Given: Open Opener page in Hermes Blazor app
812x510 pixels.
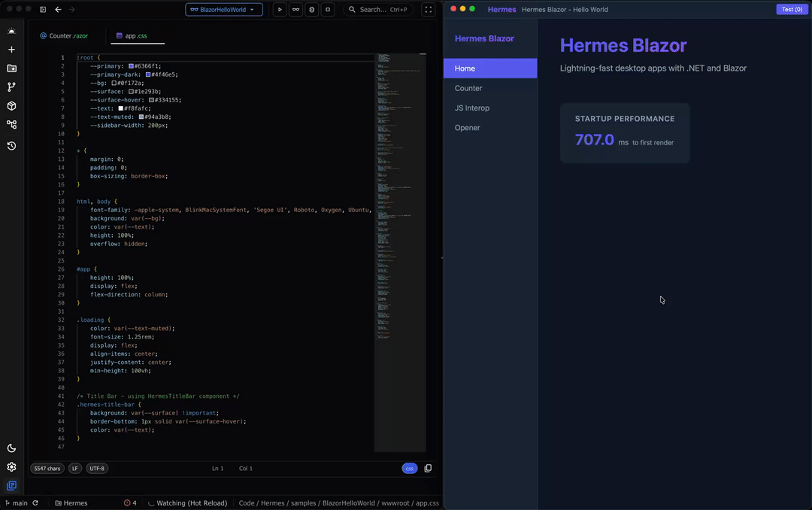Looking at the screenshot, I should 490,128.
